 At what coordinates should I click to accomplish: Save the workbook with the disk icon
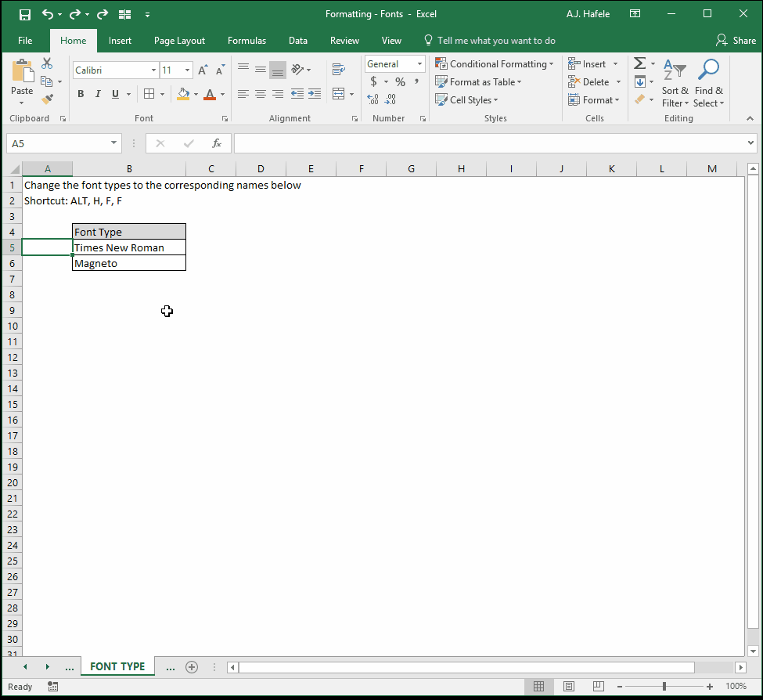pos(25,15)
